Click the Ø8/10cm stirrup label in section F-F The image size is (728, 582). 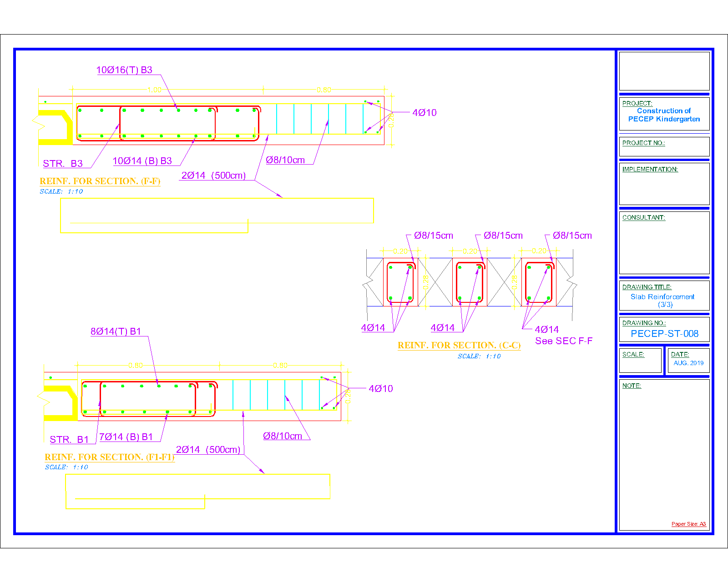285,160
